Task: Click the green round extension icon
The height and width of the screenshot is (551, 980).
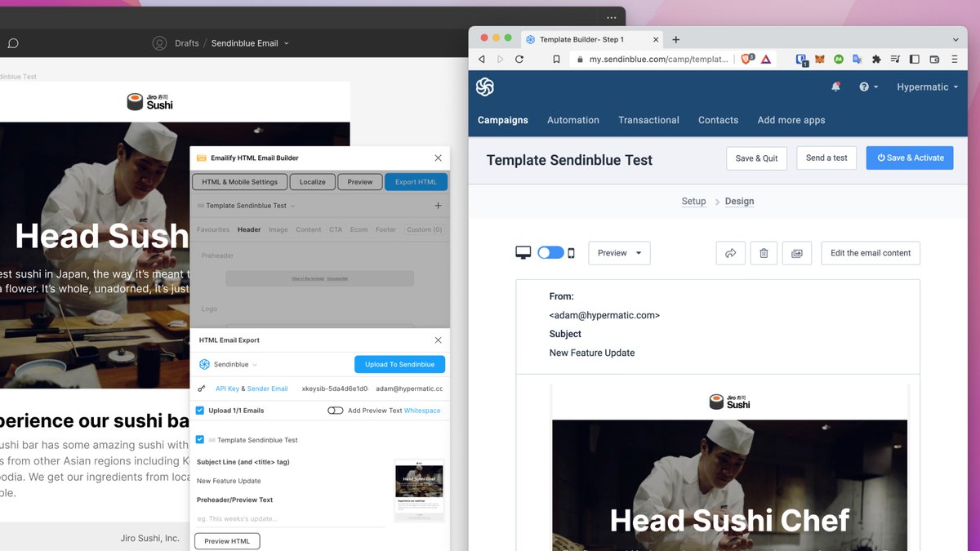Action: pyautogui.click(x=838, y=60)
